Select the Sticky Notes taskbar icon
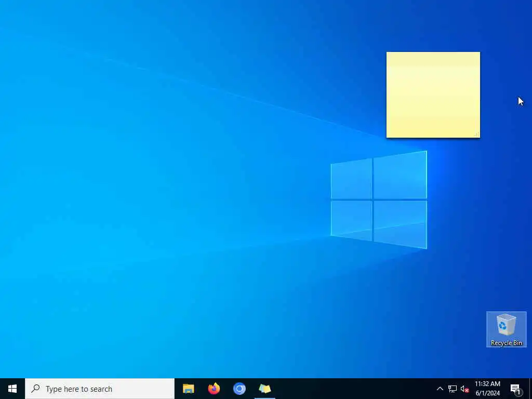This screenshot has width=532, height=399. (264, 389)
